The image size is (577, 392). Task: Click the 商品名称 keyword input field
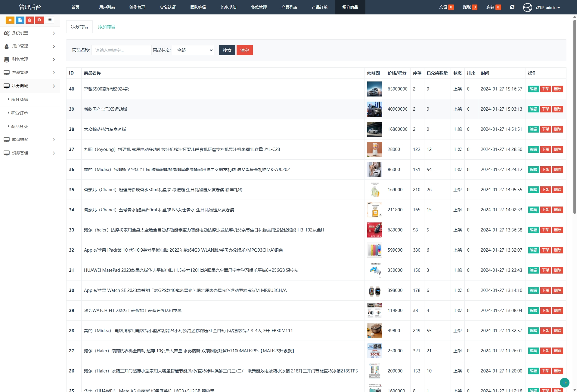click(121, 50)
